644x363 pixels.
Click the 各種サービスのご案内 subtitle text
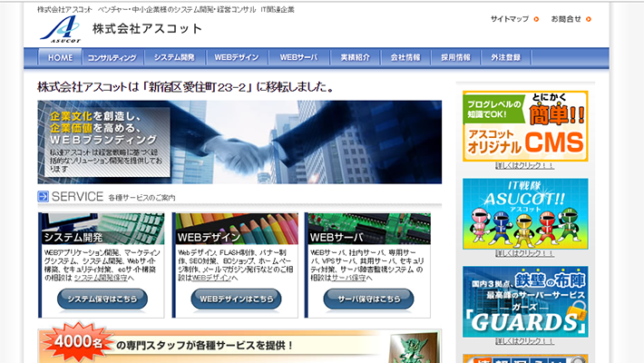(141, 198)
